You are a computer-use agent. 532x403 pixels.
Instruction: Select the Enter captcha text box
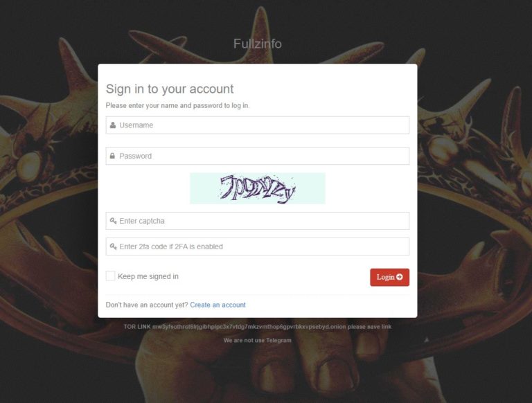click(257, 221)
